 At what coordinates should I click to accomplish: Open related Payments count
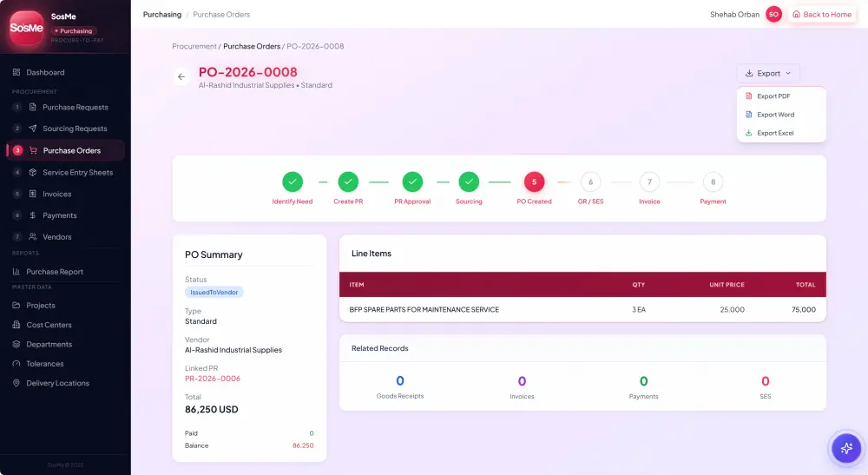click(644, 387)
